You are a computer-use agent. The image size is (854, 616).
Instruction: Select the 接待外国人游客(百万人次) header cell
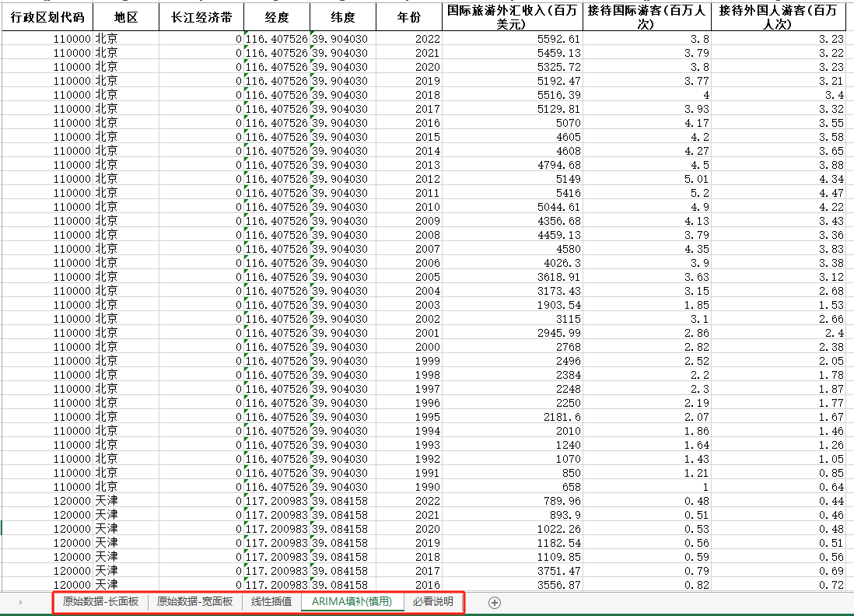(779, 17)
